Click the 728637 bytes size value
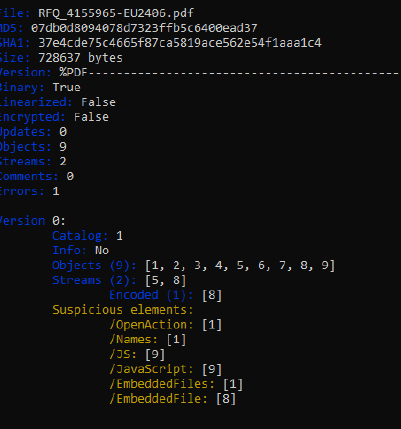 click(x=80, y=58)
